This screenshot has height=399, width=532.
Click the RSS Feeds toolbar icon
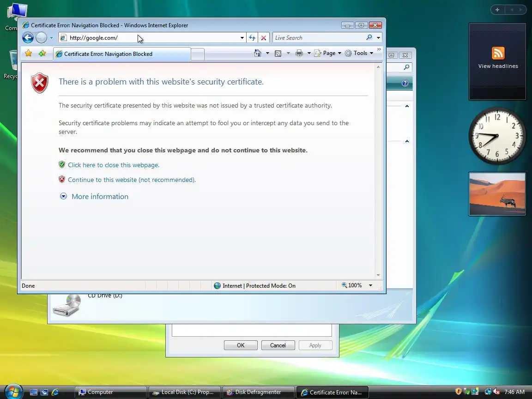pos(278,53)
